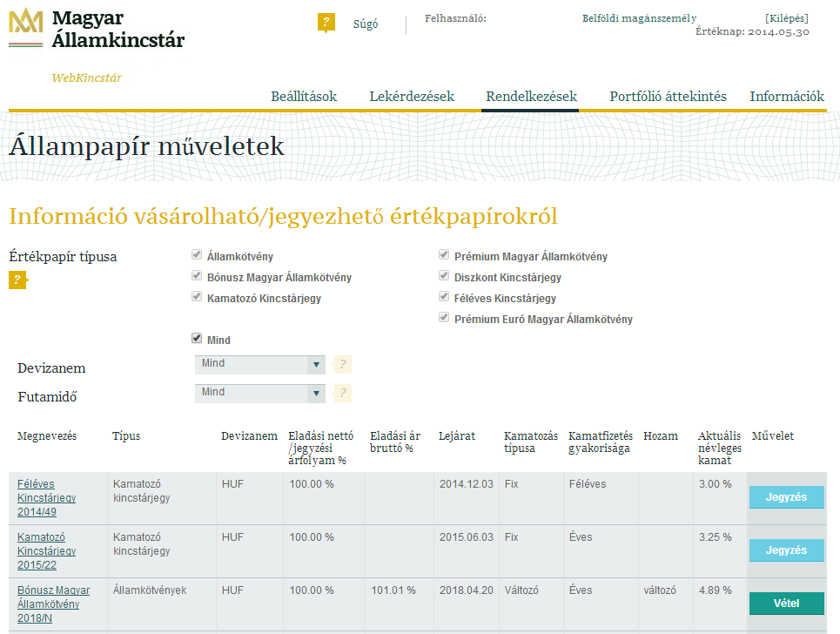The height and width of the screenshot is (634, 840).
Task: Click the Értéknap 2014.05.30 date text
Action: click(752, 31)
